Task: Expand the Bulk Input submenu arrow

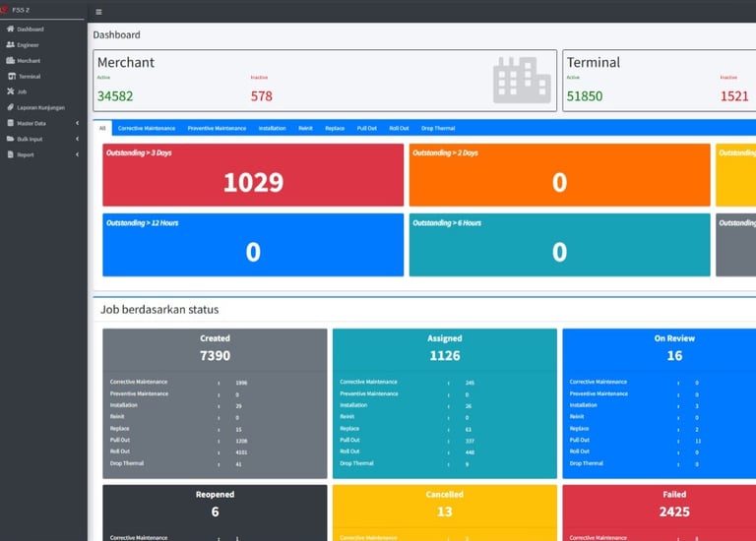Action: point(77,139)
